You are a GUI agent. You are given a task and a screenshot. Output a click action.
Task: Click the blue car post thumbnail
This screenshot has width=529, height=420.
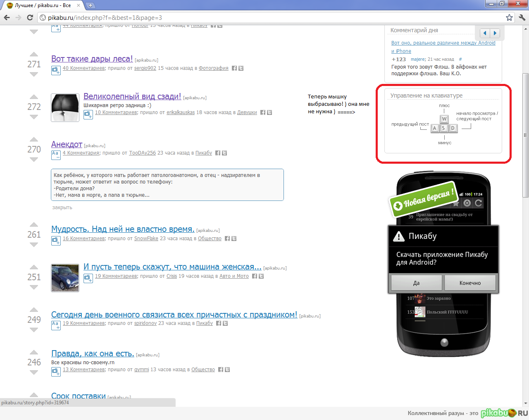[x=65, y=278]
